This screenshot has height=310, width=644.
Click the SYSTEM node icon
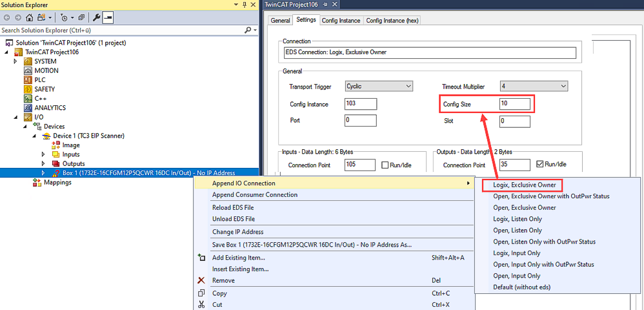tap(28, 61)
